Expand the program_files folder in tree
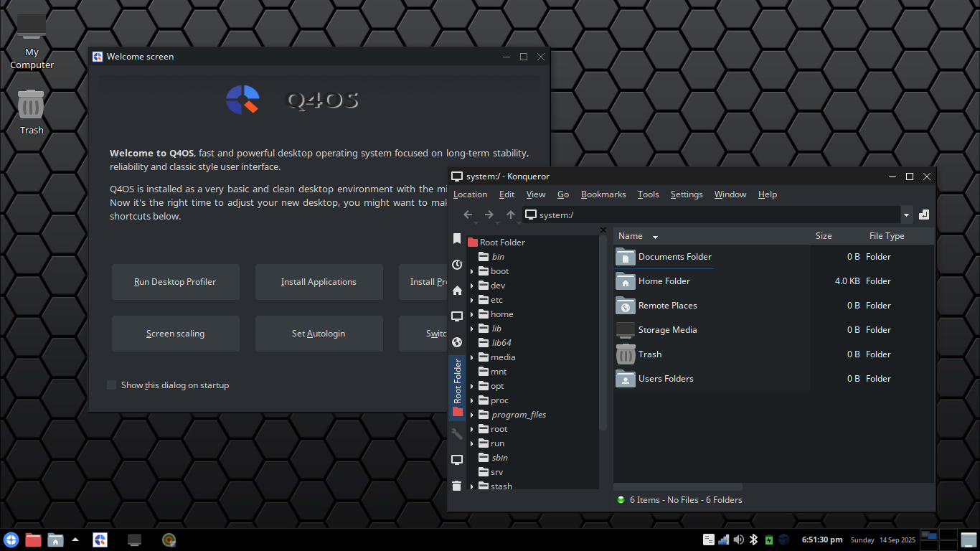This screenshot has width=980, height=551. (x=472, y=415)
